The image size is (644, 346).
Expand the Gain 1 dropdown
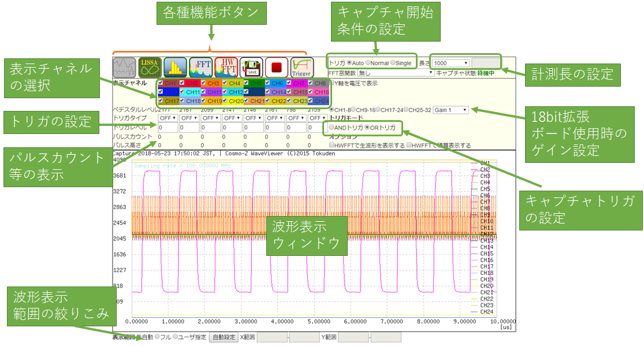coord(451,109)
